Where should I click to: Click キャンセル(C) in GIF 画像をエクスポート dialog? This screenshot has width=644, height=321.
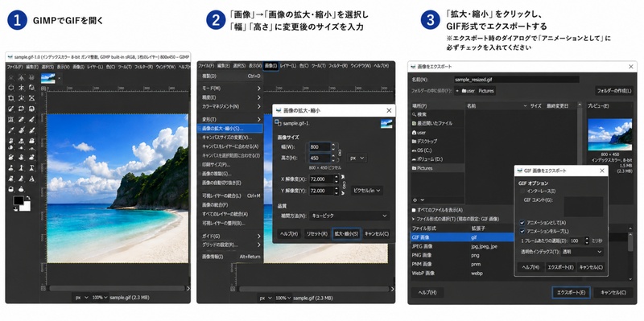[x=591, y=267]
